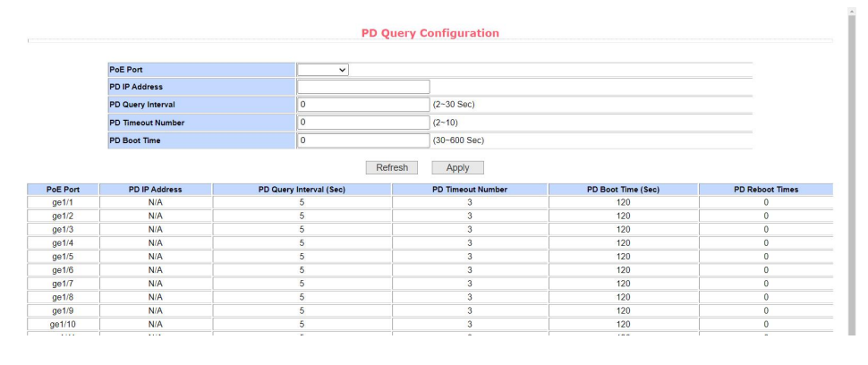Image resolution: width=868 pixels, height=365 pixels.
Task: Click the (2~30 Sec) range hint
Action: click(454, 105)
